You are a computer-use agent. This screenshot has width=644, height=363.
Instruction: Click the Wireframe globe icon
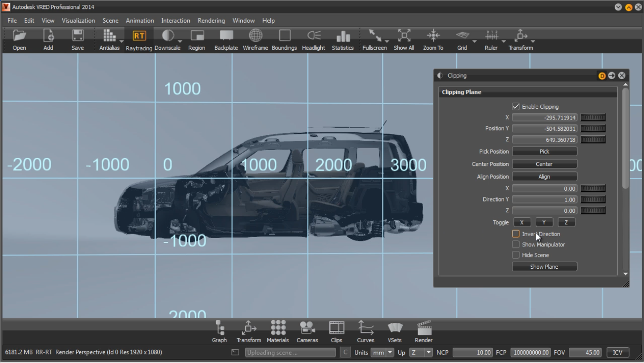coord(256,36)
